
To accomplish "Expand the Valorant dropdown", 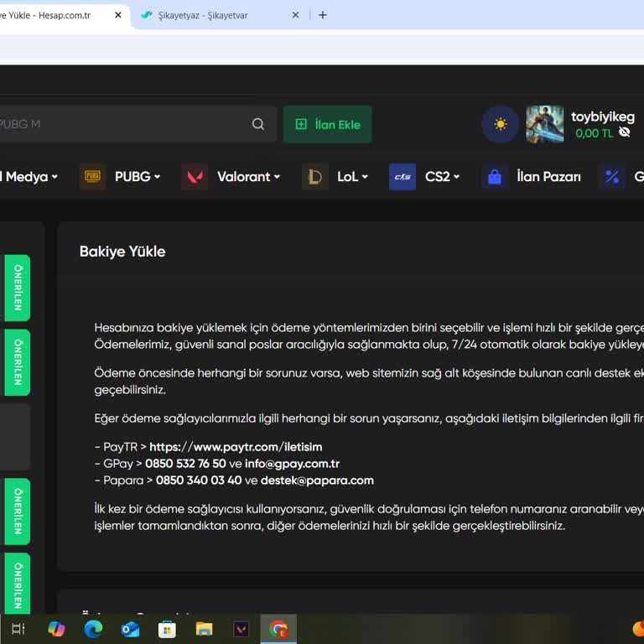I will (x=248, y=177).
